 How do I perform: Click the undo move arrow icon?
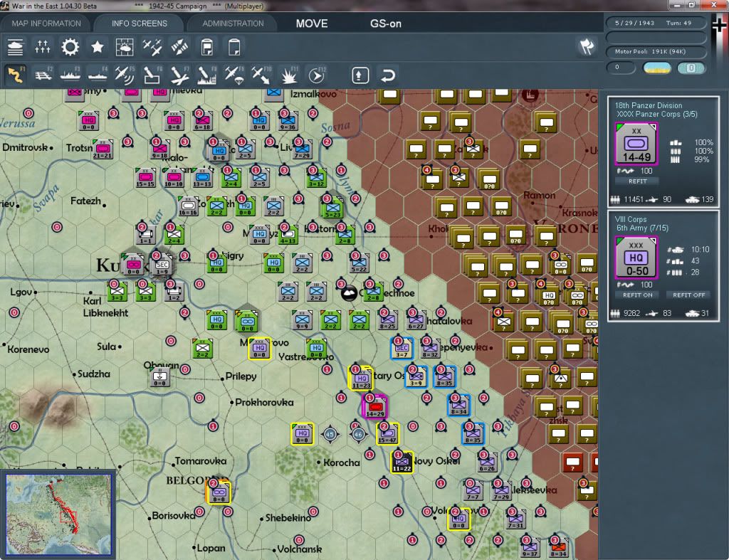pos(388,75)
